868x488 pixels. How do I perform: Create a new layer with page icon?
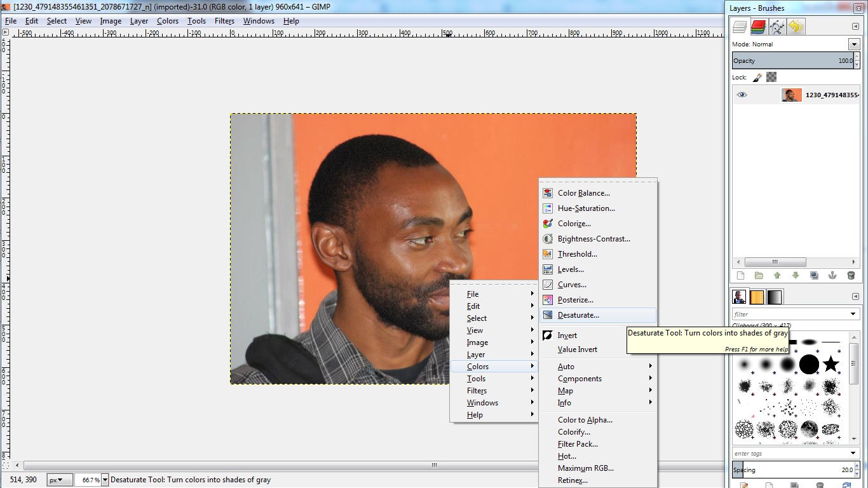[x=740, y=276]
